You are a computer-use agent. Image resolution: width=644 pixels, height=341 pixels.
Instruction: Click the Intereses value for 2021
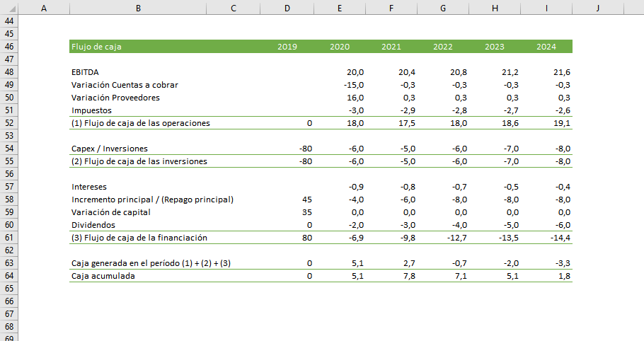pos(407,187)
